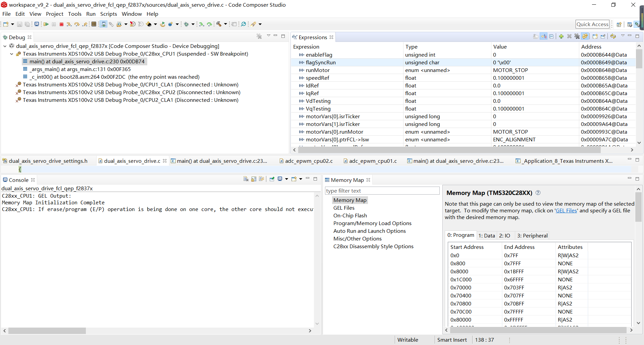The image size is (644, 345).
Task: Click the Resume (green play) debug icon
Action: (x=46, y=24)
